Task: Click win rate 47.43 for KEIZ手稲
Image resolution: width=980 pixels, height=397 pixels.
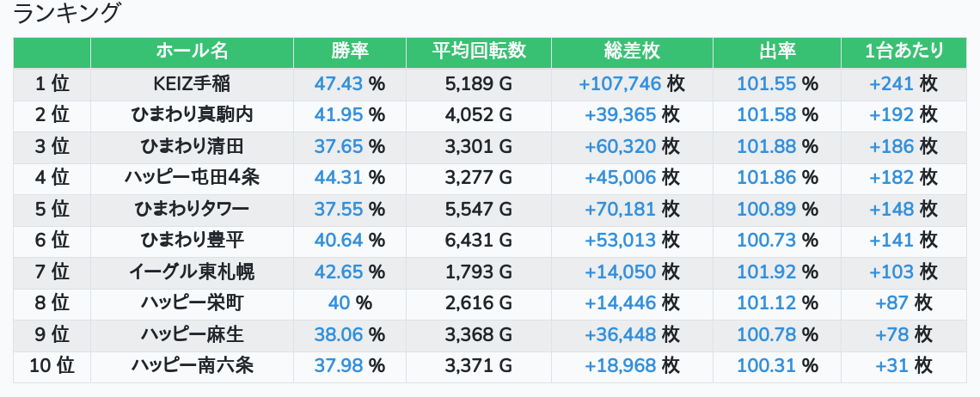Action: [339, 84]
